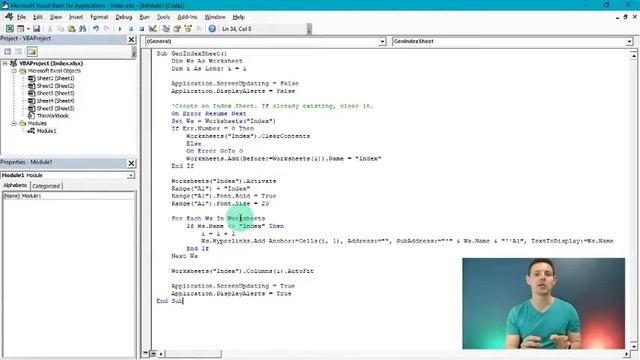Viewport: 640px width, 360px height.
Task: Close the Project - VBAProject panel
Action: pos(131,39)
